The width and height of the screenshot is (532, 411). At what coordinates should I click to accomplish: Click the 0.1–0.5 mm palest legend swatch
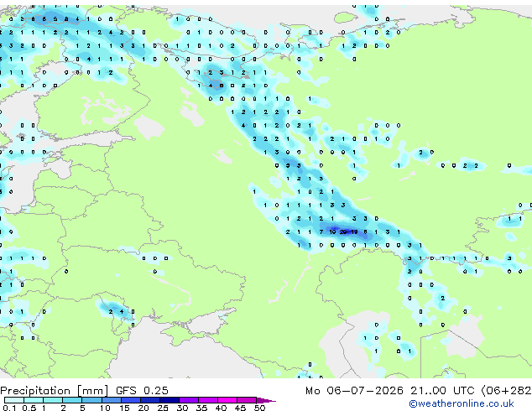(x=14, y=400)
